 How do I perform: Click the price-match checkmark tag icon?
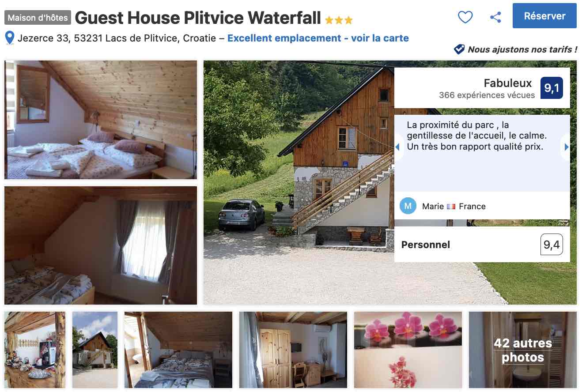point(459,49)
